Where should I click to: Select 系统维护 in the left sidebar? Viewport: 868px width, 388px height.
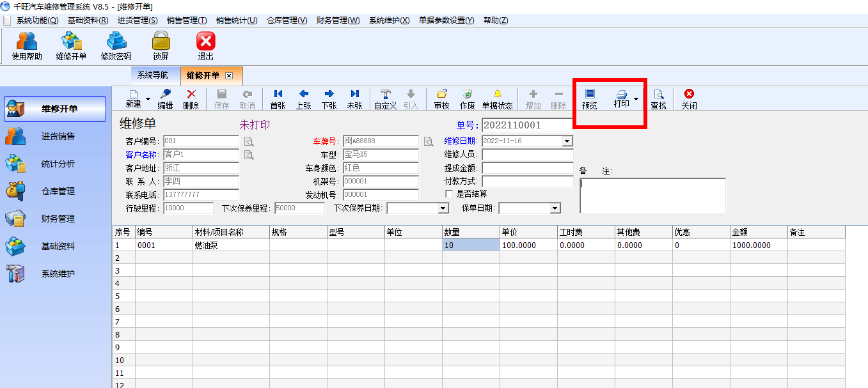tap(55, 274)
